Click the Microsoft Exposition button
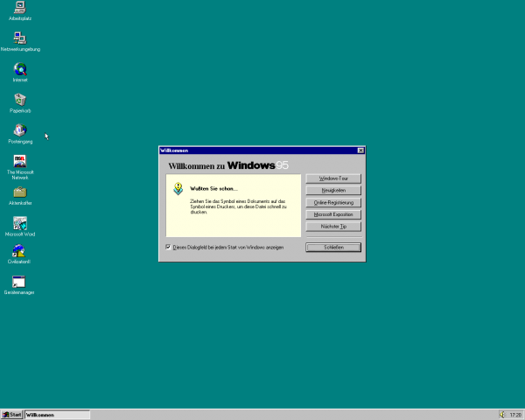The image size is (525, 420). 333,214
